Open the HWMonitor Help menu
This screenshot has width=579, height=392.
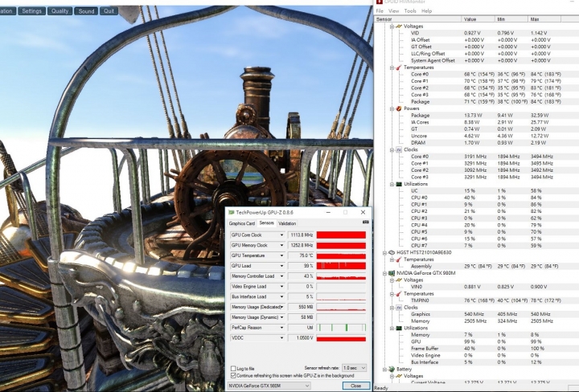[426, 11]
